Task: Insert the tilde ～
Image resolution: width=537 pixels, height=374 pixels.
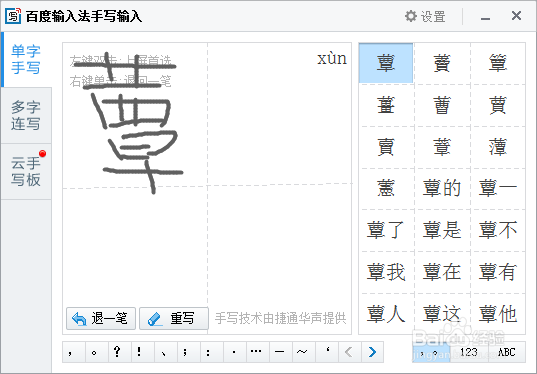Action: click(303, 352)
